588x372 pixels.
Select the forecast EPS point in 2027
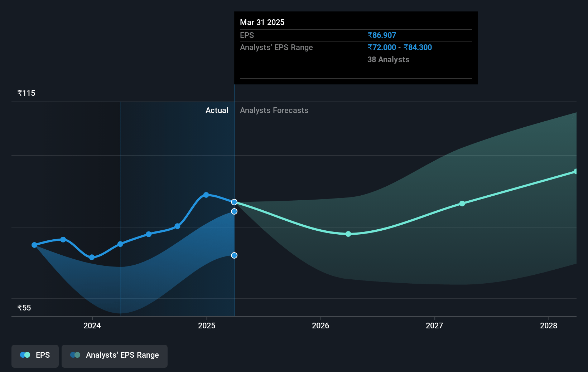(x=462, y=204)
